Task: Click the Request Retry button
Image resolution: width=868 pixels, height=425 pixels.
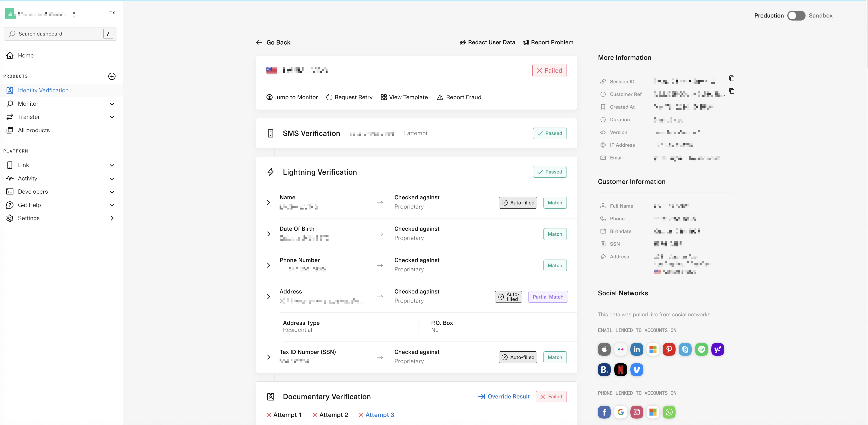Action: 349,97
